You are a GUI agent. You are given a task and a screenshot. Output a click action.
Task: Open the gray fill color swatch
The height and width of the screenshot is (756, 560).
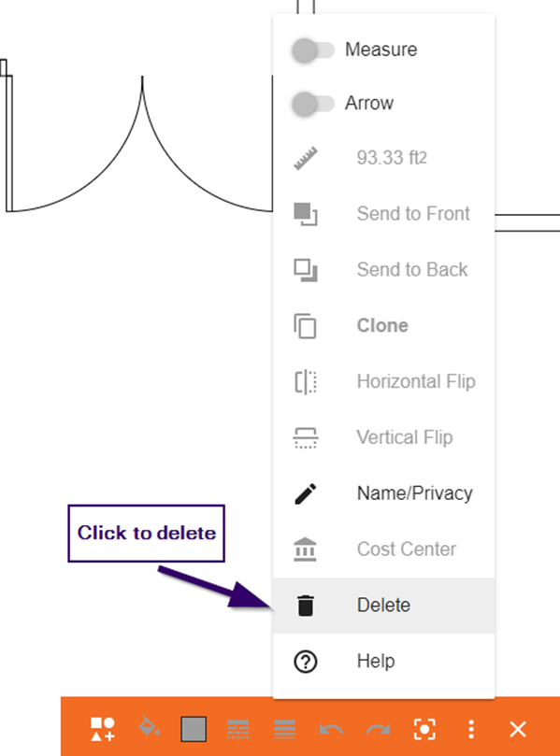(x=194, y=729)
